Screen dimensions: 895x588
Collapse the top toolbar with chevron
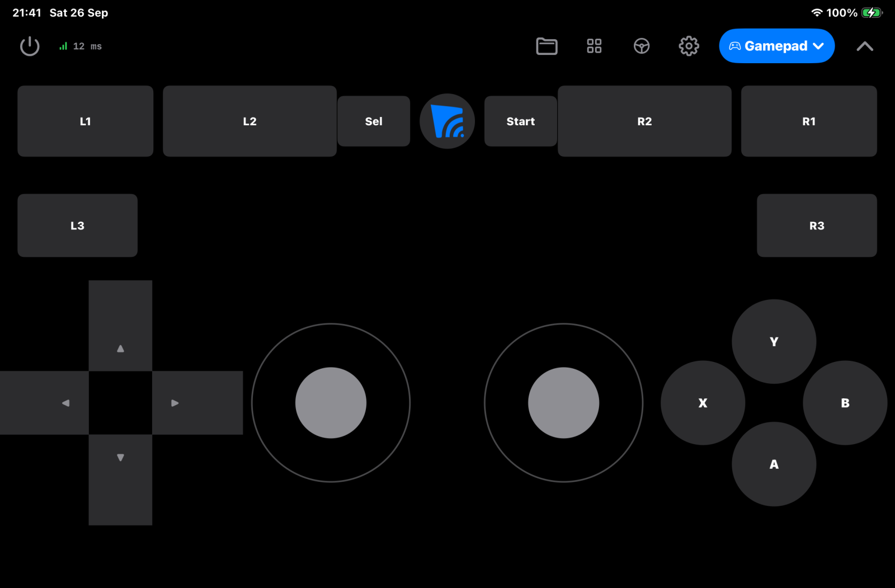point(865,46)
